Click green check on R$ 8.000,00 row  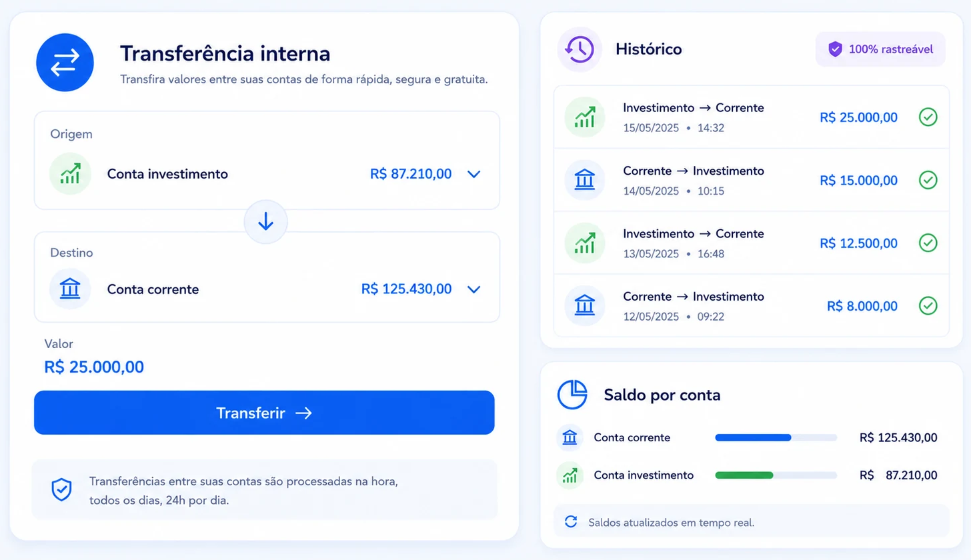coord(928,306)
